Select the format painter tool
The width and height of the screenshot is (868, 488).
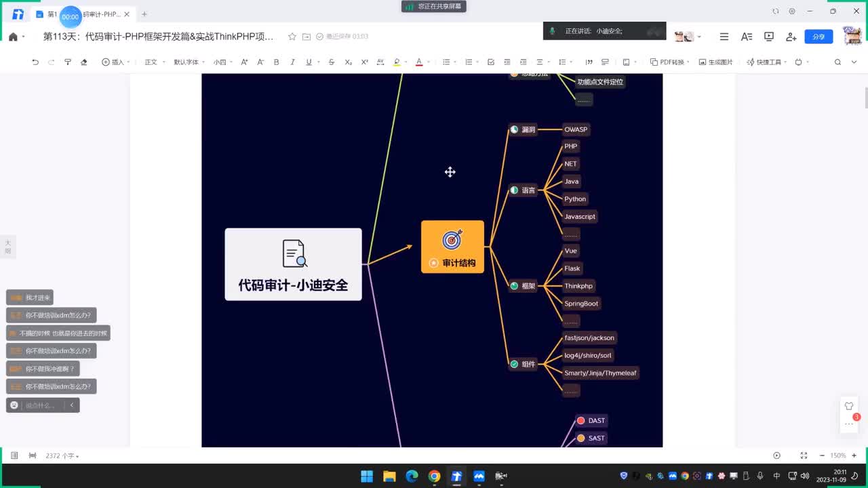click(68, 62)
